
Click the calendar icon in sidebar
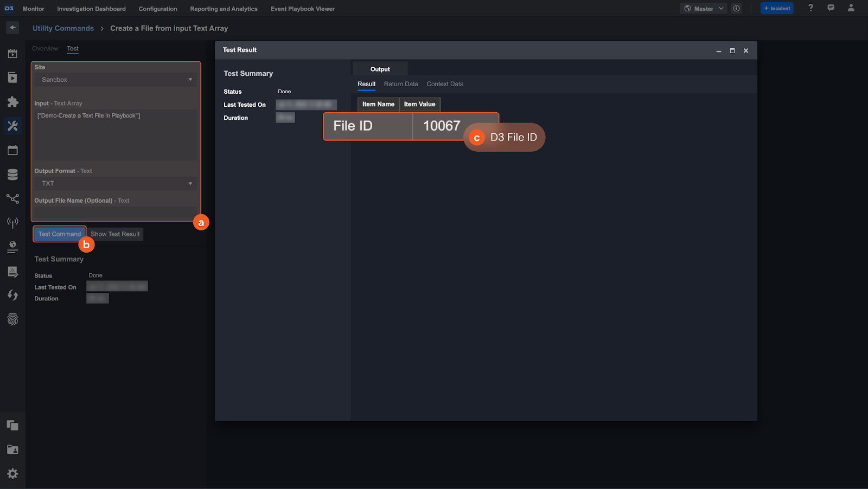(x=12, y=150)
